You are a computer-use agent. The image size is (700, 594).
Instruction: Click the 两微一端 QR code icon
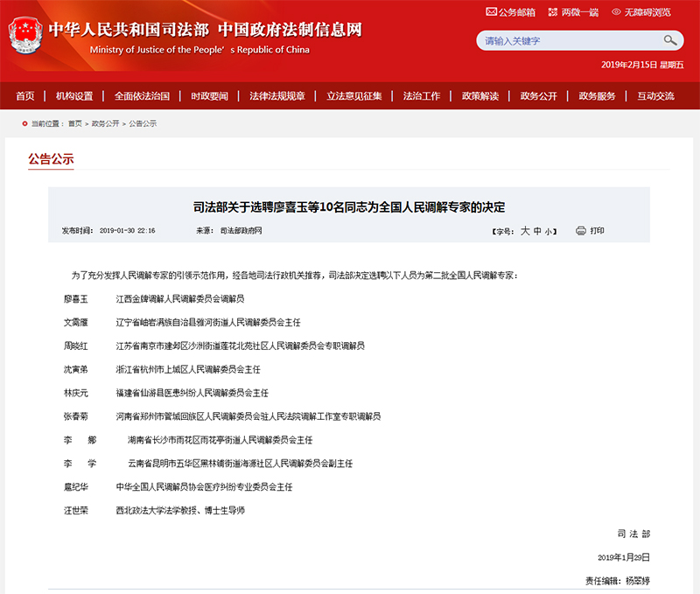(553, 12)
